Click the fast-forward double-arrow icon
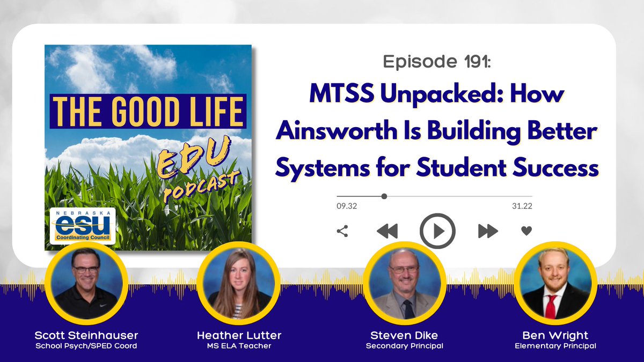 pyautogui.click(x=488, y=231)
